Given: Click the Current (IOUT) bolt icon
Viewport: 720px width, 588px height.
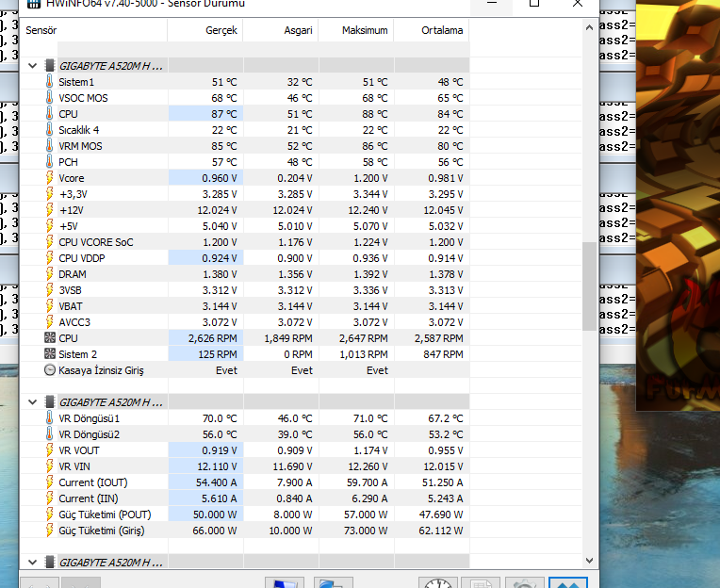Looking at the screenshot, I should [50, 482].
